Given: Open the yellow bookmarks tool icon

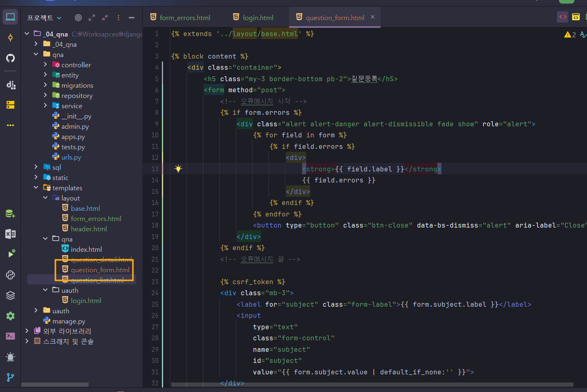Looking at the screenshot, I should coord(11,105).
